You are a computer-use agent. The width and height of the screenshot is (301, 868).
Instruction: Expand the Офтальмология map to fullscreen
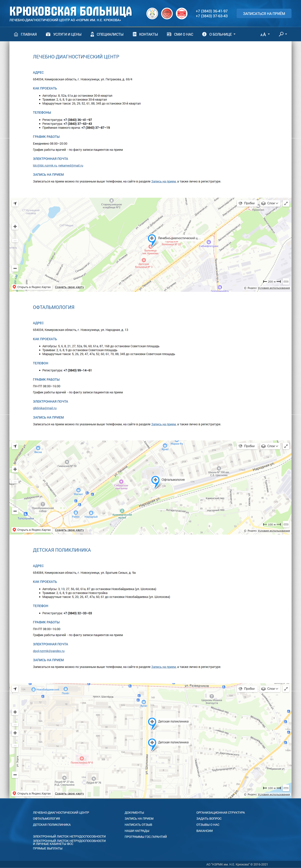tap(286, 446)
